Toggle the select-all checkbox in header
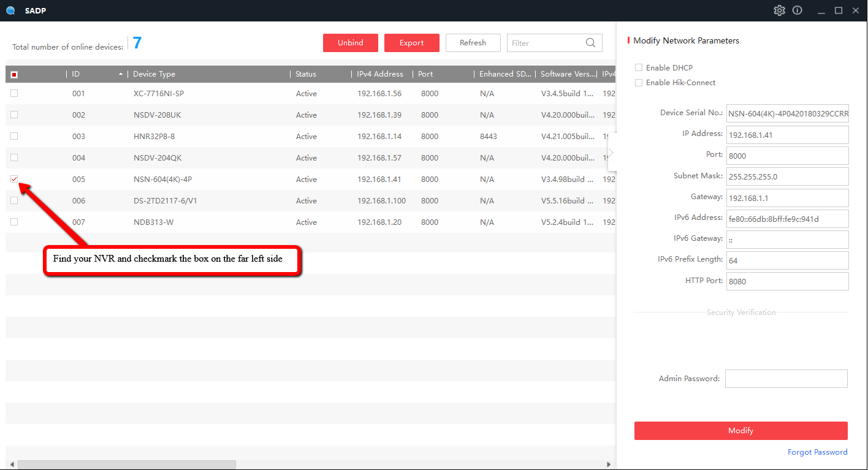 click(14, 75)
